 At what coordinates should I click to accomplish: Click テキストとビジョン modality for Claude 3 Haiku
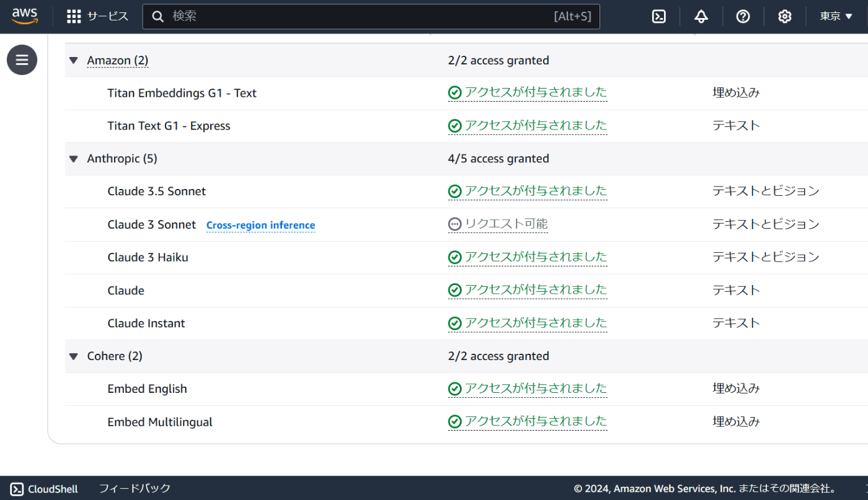tap(766, 257)
